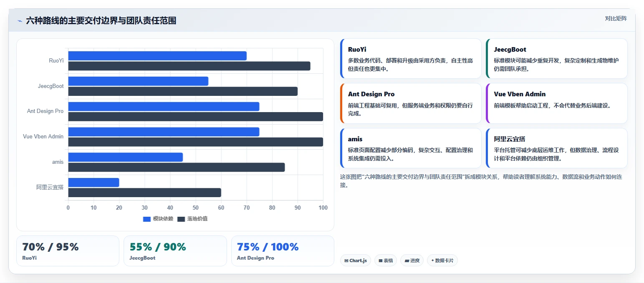Image resolution: width=644 pixels, height=283 pixels.
Task: Click Vue Vben Admin's dark bar
Action: click(196, 142)
